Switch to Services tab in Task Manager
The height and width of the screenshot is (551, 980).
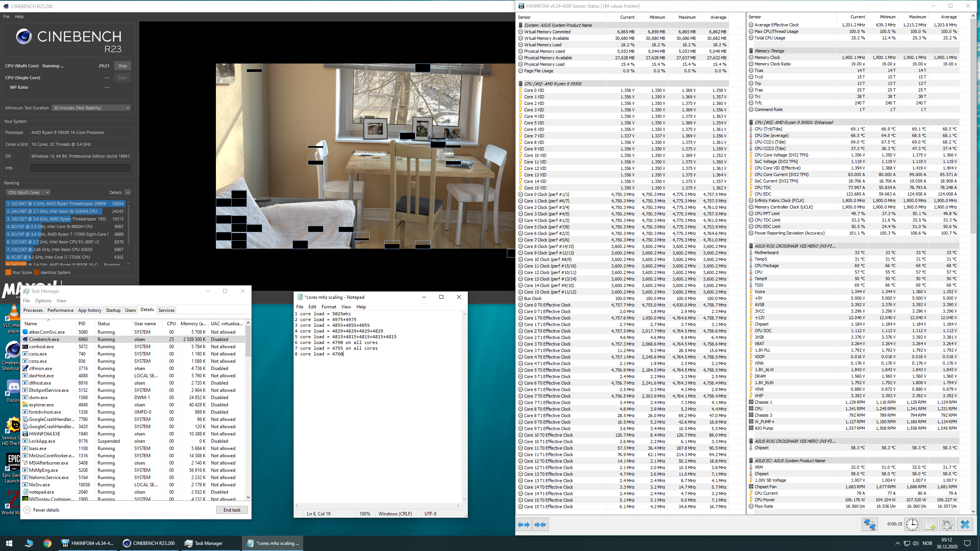pos(166,310)
